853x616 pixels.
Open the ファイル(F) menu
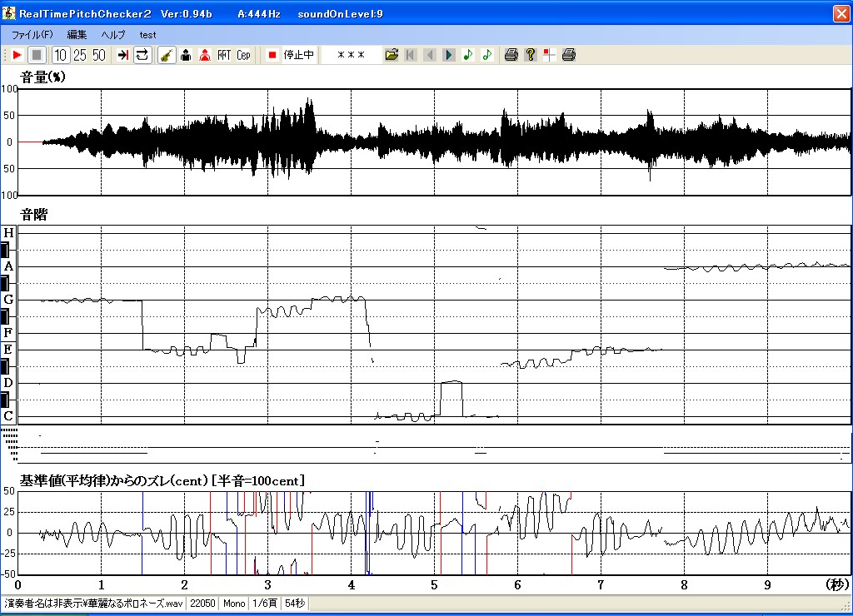[x=32, y=35]
